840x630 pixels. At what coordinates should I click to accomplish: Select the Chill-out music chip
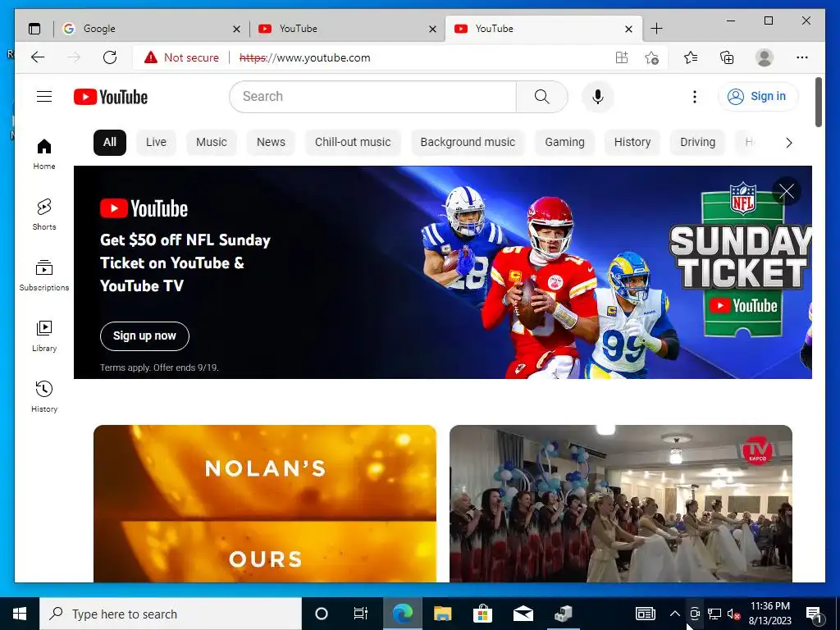click(353, 142)
